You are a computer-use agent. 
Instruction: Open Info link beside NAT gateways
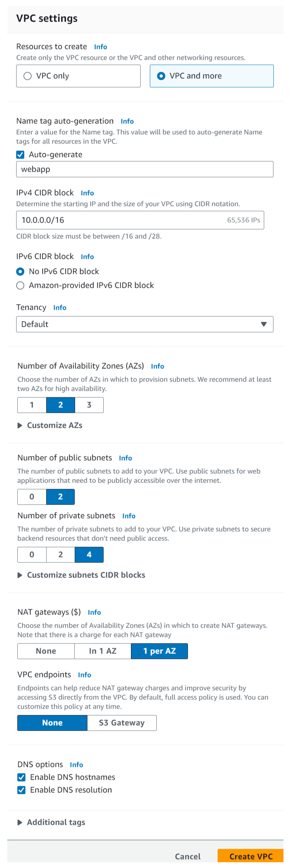click(x=94, y=612)
